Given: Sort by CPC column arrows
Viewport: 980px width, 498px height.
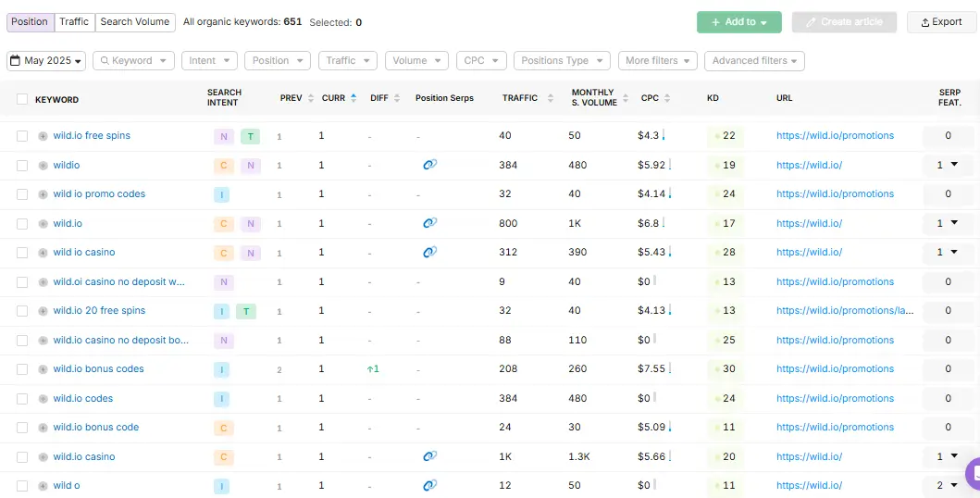Looking at the screenshot, I should point(667,98).
